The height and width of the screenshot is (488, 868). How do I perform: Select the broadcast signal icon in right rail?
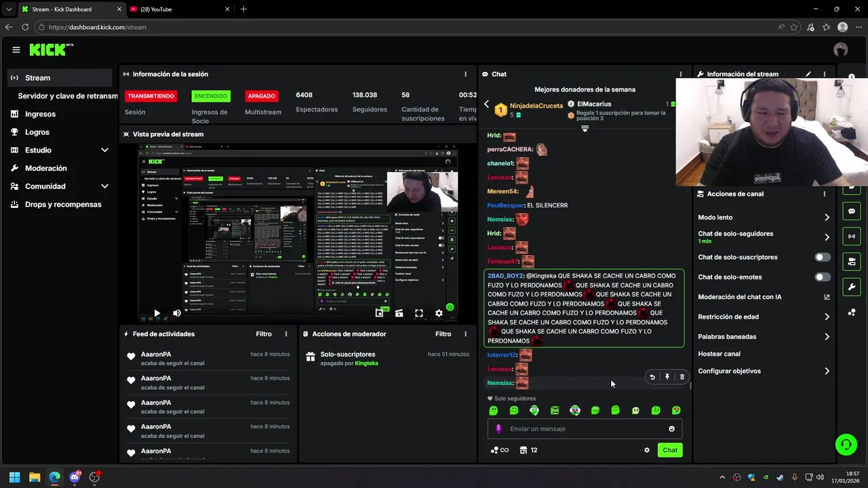click(852, 237)
